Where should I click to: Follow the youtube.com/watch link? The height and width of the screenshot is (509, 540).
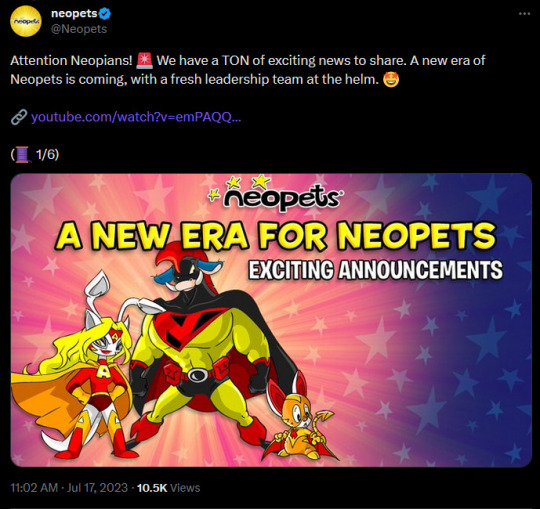pos(136,117)
